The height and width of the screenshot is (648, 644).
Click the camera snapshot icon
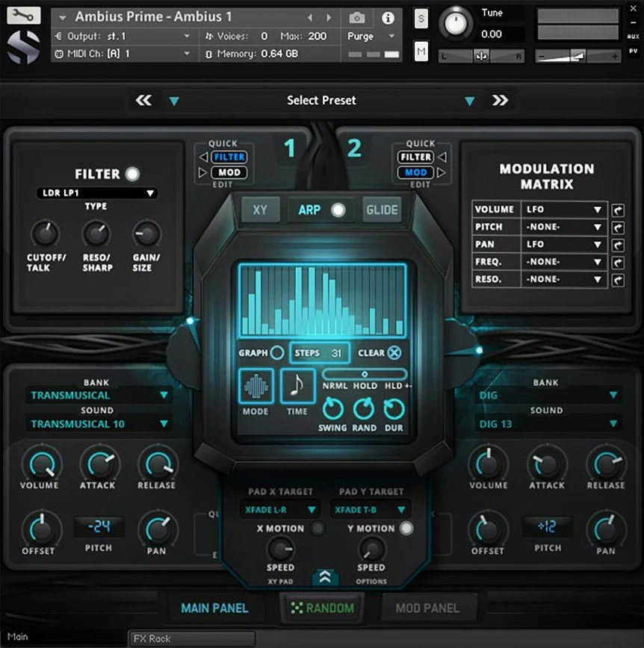(357, 18)
